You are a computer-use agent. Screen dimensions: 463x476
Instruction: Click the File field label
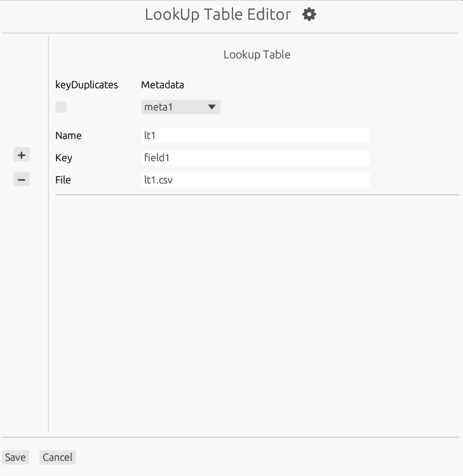tap(63, 180)
